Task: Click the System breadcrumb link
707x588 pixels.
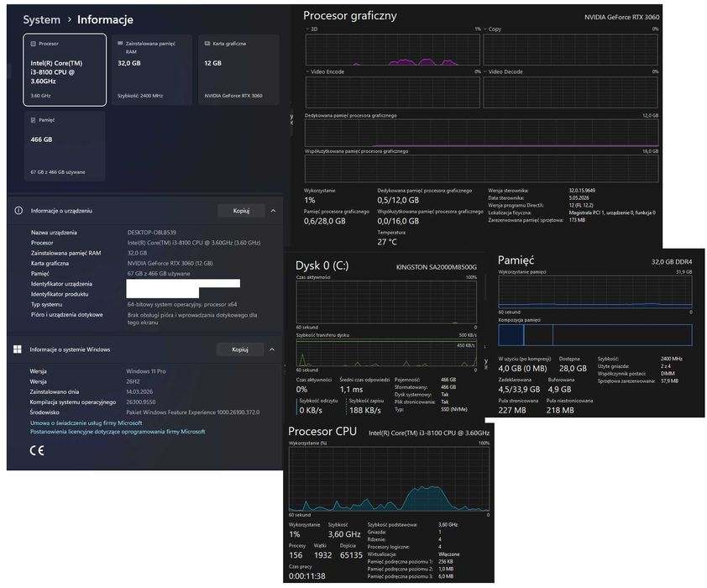Action: [41, 20]
